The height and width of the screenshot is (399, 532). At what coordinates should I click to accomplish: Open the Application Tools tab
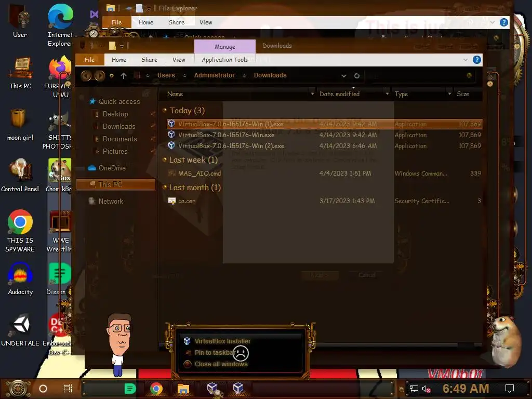tap(224, 60)
